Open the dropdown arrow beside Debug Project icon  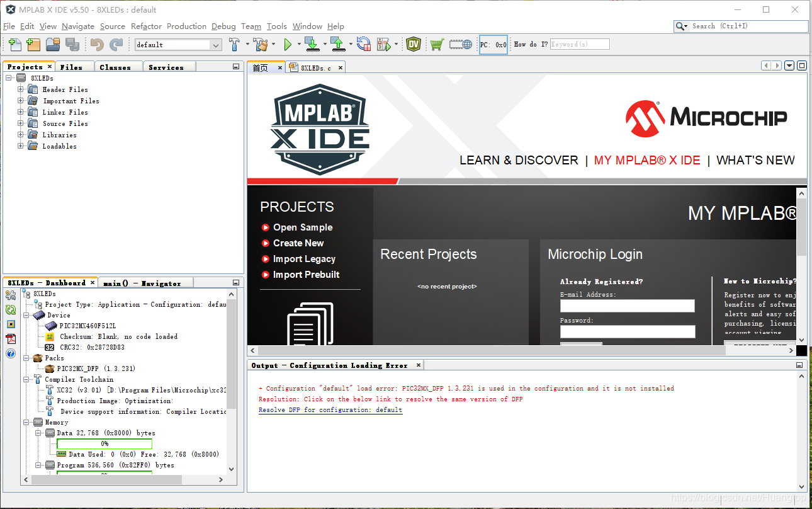coord(396,44)
